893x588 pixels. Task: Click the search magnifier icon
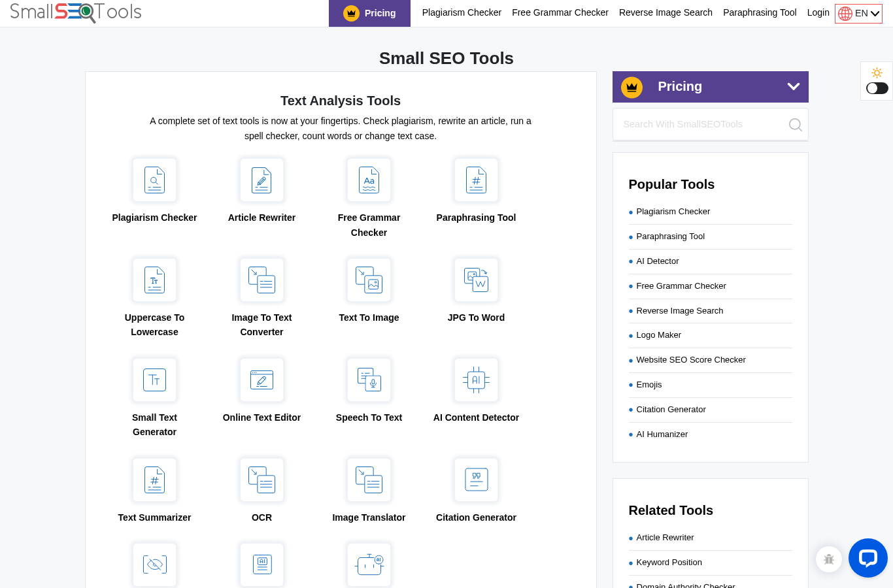[x=795, y=125]
